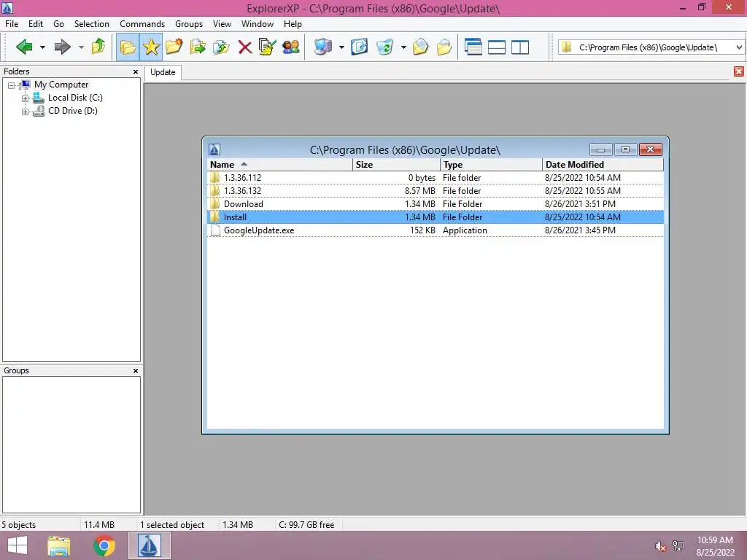747x560 pixels.
Task: Tile windows horizontally
Action: click(496, 47)
